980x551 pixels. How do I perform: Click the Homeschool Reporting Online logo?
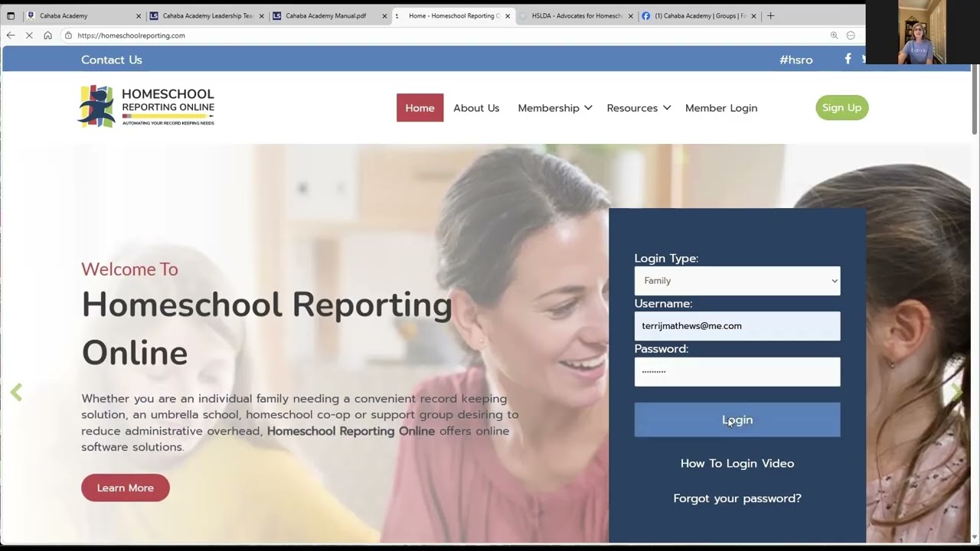coord(146,106)
